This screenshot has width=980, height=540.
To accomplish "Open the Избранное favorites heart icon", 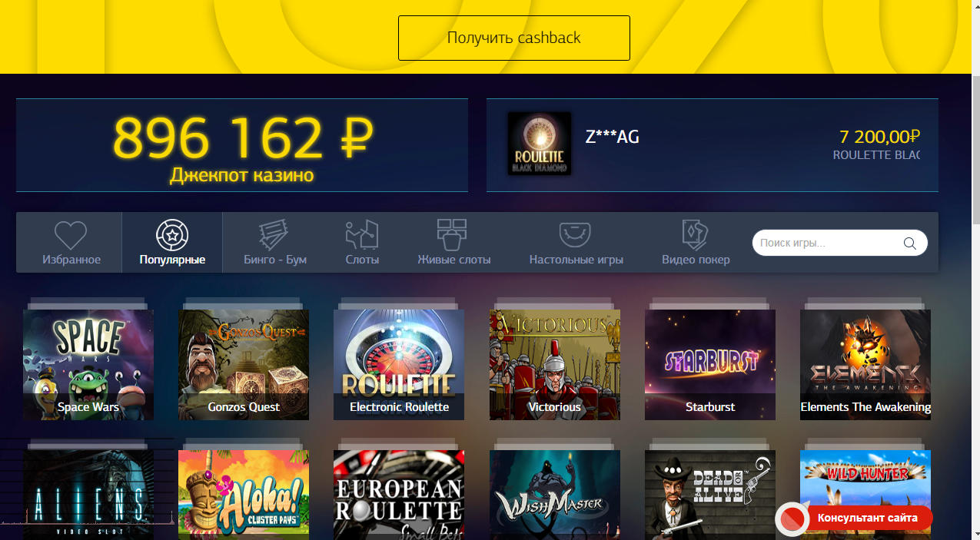I will [x=70, y=234].
